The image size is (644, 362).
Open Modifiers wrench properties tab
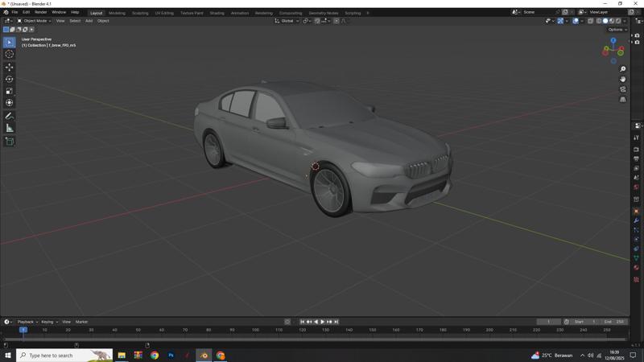pyautogui.click(x=636, y=220)
